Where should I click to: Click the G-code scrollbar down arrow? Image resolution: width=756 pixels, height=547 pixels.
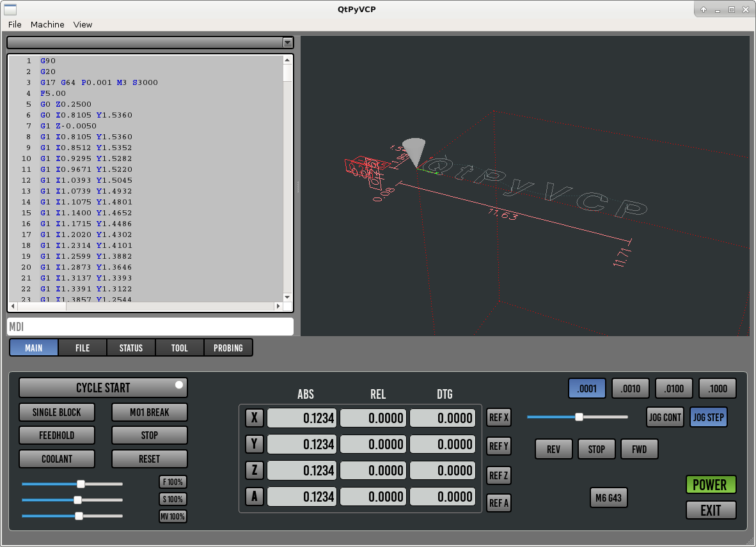pos(287,297)
